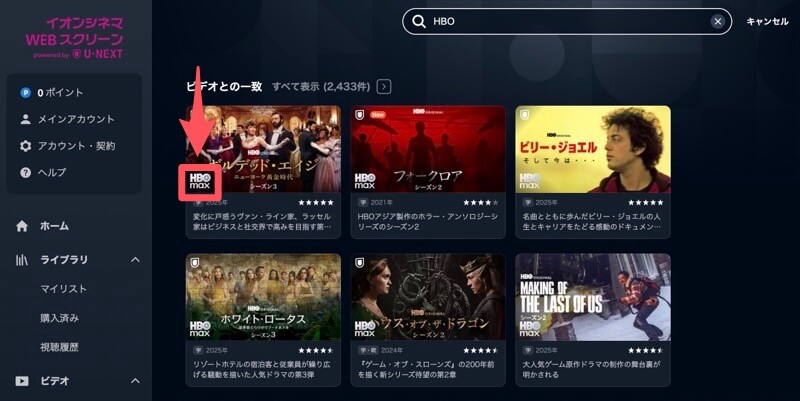Open 購入済み purchased items
Screen dimensions: 800x401
tap(59, 318)
